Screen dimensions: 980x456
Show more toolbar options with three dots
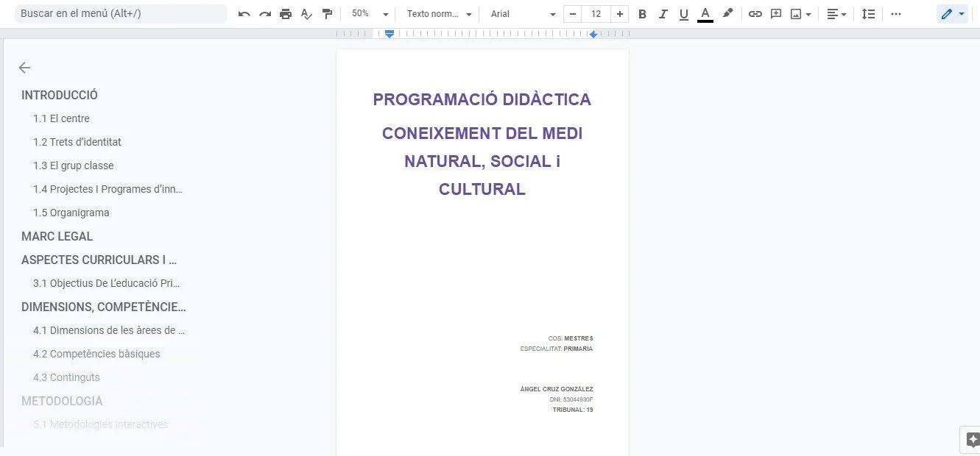(896, 14)
